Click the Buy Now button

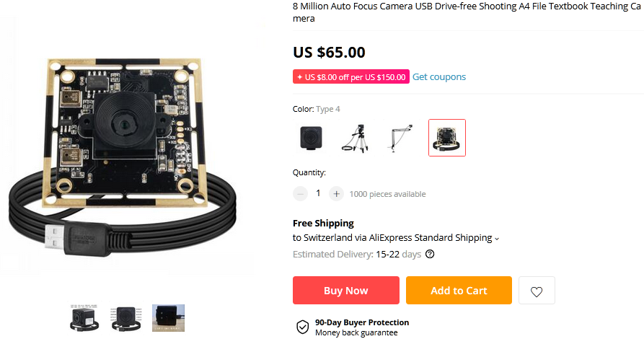pyautogui.click(x=345, y=291)
